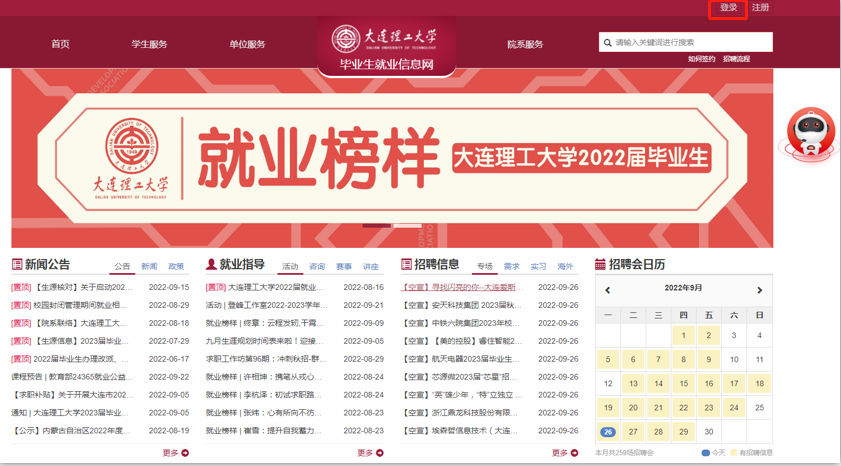841x466 pixels.
Task: Click the 新闻公告 section icon
Action: [17, 264]
